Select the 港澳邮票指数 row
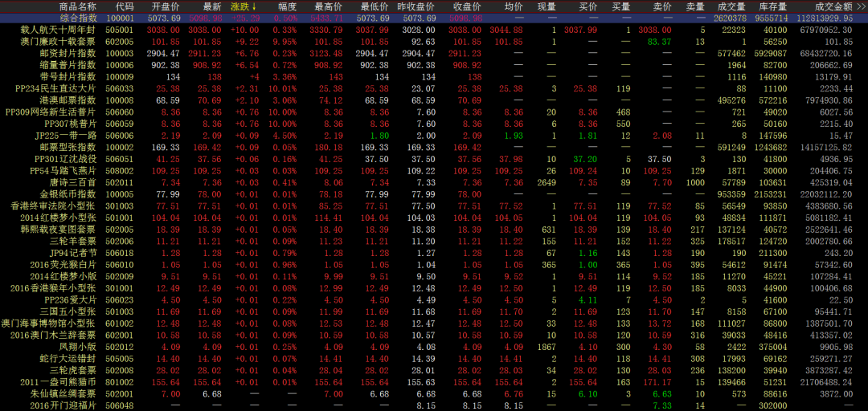868x411 pixels. pos(434,100)
